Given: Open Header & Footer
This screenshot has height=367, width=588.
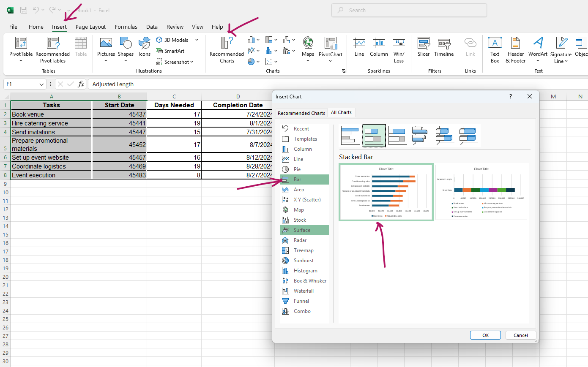Looking at the screenshot, I should 516,49.
